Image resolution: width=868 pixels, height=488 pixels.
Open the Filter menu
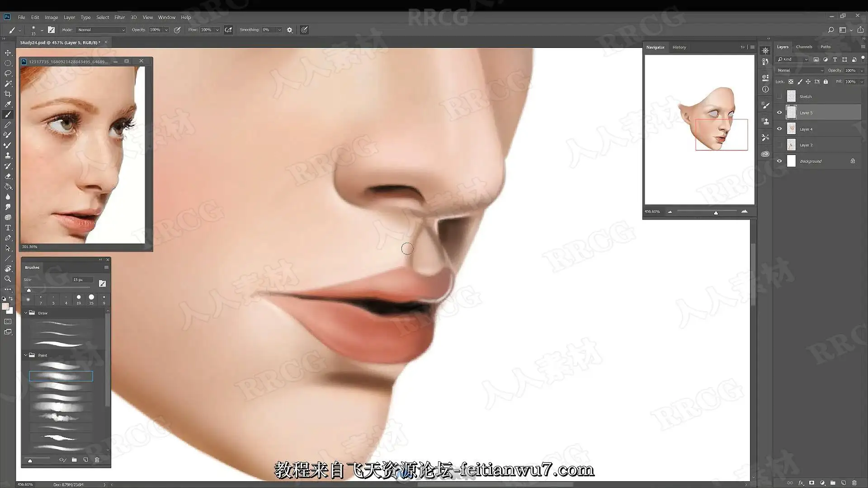click(x=119, y=17)
